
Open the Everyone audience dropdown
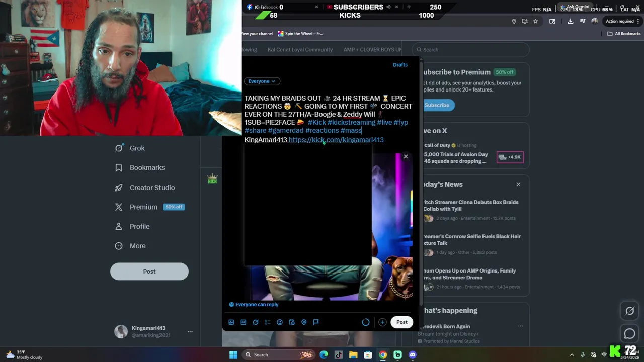click(262, 81)
